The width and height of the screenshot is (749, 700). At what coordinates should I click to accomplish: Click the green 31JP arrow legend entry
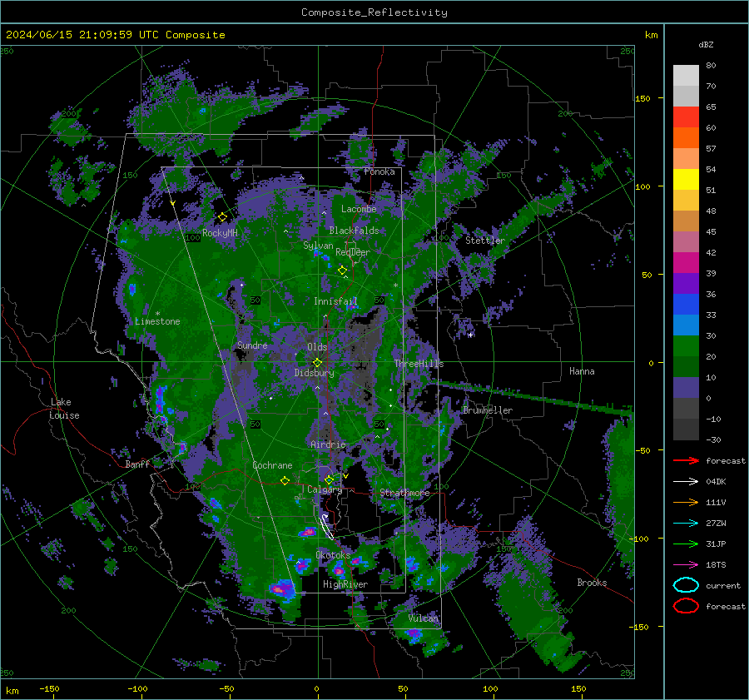click(686, 544)
